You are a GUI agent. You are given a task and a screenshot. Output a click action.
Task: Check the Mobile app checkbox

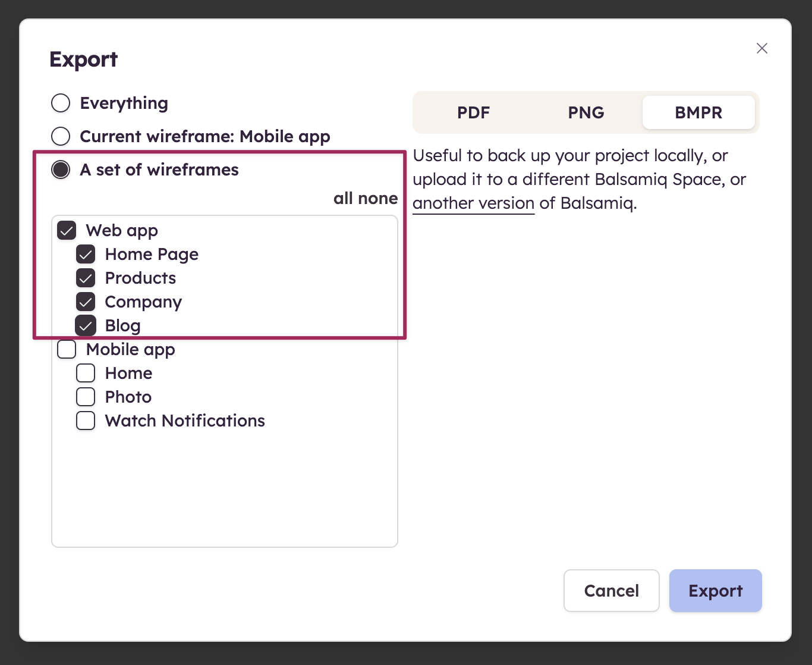67,349
